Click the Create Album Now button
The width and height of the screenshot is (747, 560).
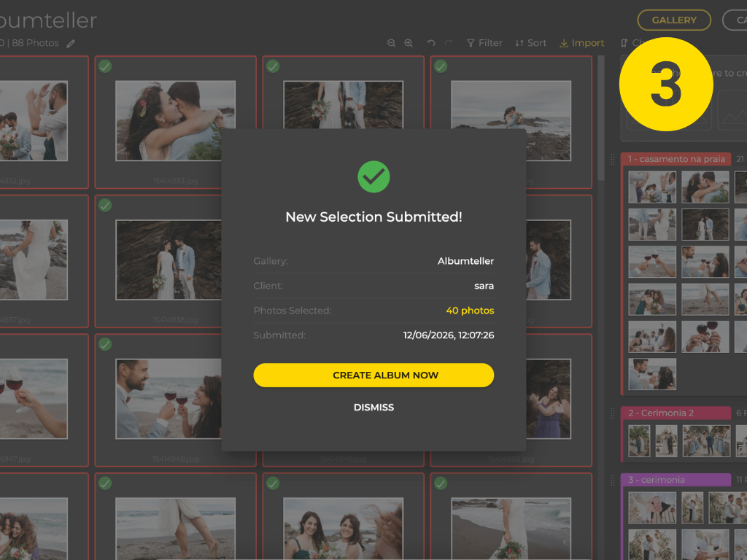[x=373, y=376]
